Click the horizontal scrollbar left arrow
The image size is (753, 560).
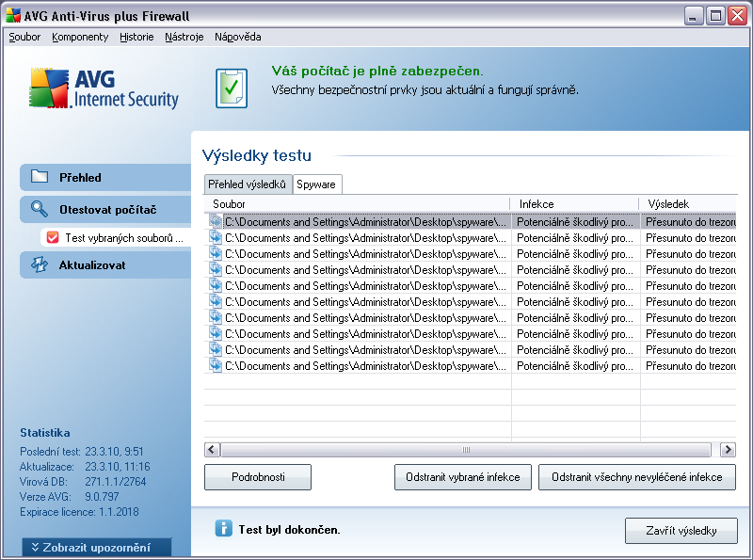click(x=213, y=450)
